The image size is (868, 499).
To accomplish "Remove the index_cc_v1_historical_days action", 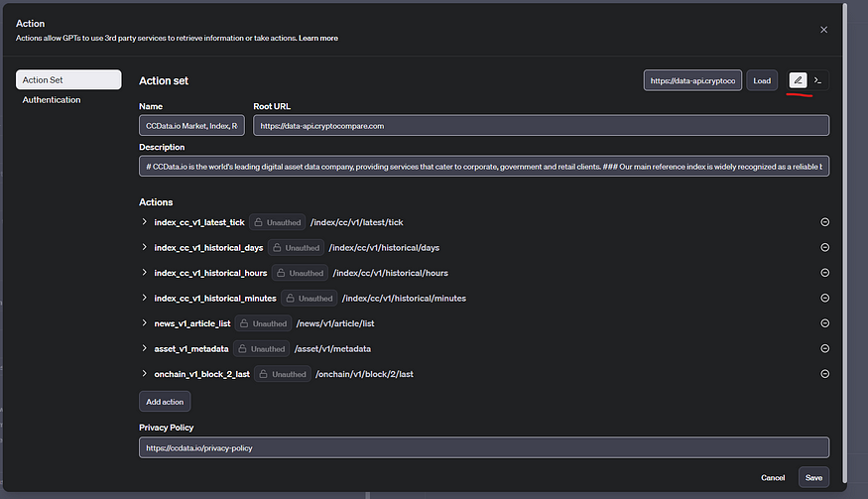I will tap(824, 248).
